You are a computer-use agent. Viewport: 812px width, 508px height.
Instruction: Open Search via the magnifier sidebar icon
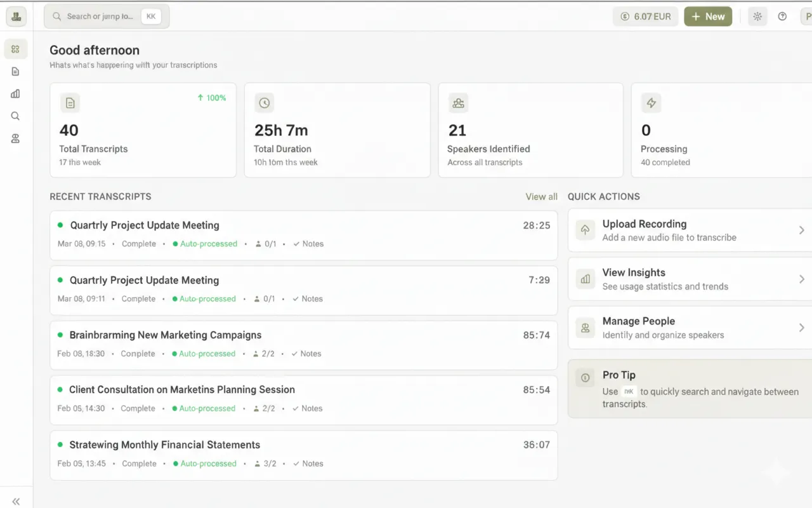tap(16, 116)
